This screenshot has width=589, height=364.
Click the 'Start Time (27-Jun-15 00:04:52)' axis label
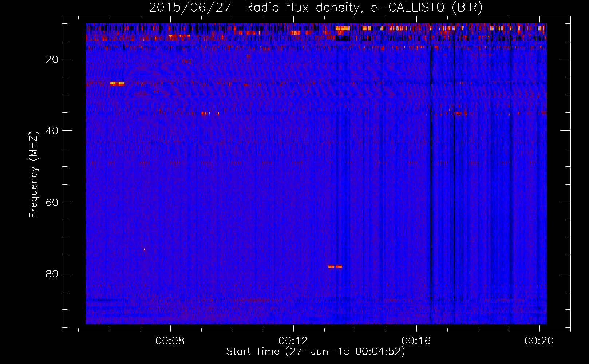[x=316, y=352]
